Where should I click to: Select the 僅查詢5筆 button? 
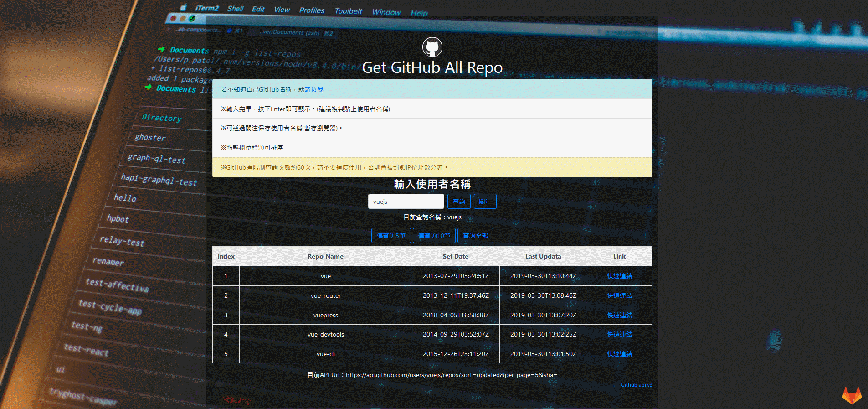click(x=391, y=236)
